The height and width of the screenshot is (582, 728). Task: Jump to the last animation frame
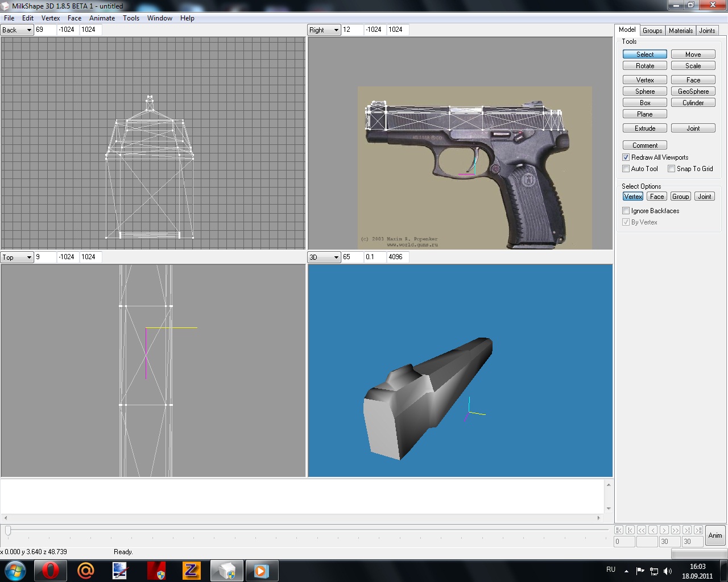(x=698, y=530)
